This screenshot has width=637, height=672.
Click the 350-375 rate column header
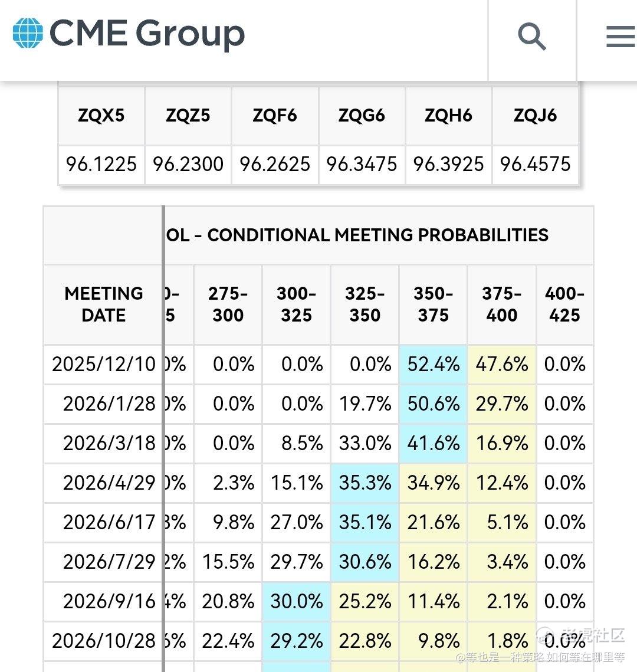434,304
